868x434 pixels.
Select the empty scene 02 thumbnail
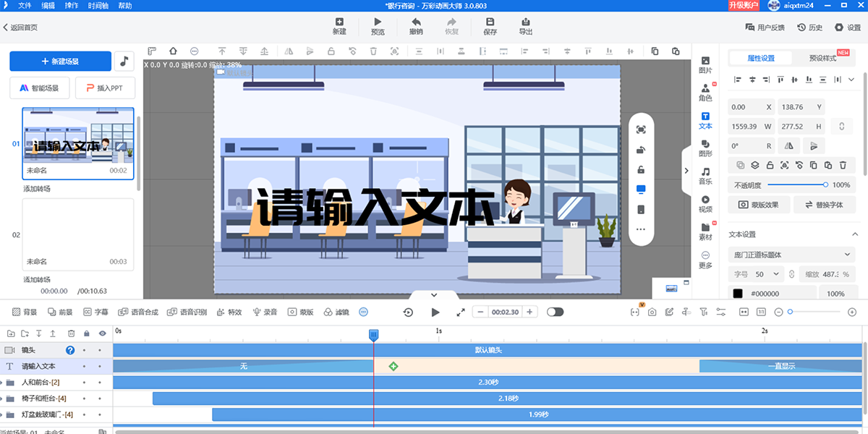point(78,234)
